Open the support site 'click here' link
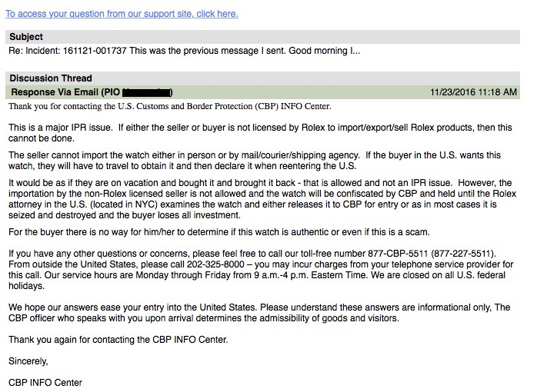537x392 pixels. 122,14
